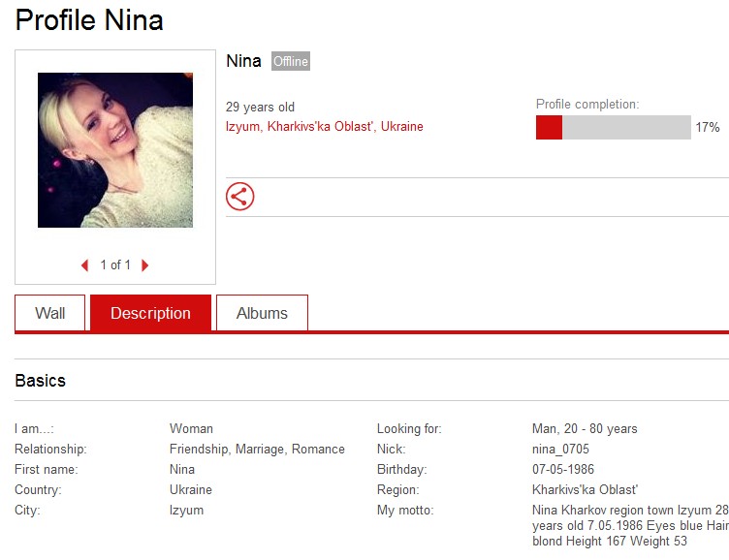Click the 'Basics' section heading
The image size is (729, 560).
click(41, 381)
